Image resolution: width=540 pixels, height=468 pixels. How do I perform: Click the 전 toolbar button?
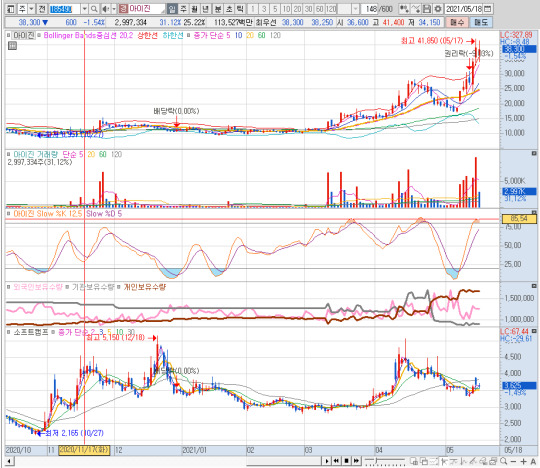click(x=42, y=9)
